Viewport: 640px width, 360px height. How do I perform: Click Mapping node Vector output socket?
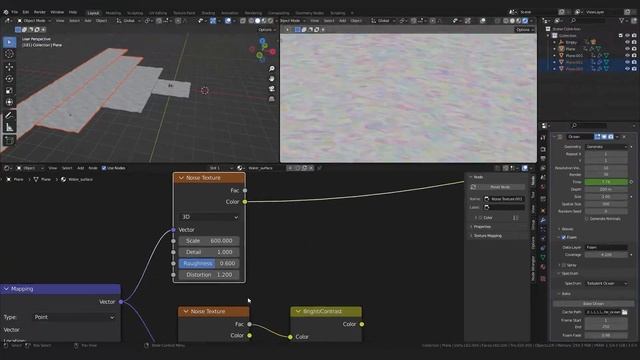[x=121, y=302]
